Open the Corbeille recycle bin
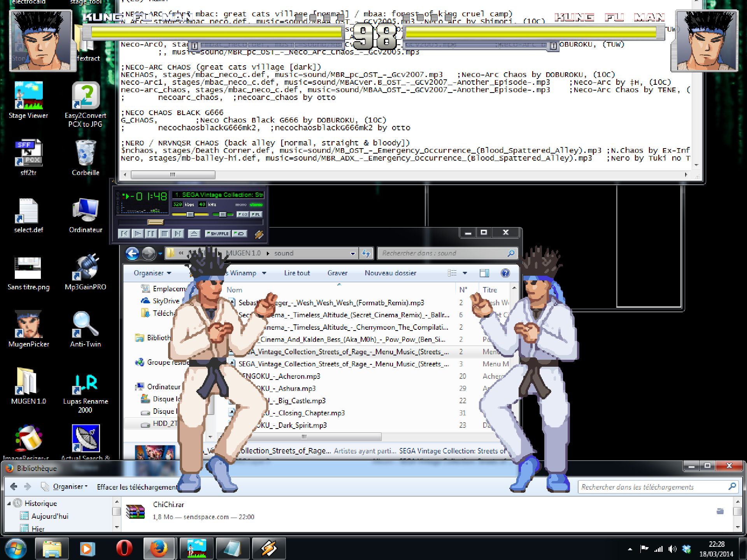 85,157
